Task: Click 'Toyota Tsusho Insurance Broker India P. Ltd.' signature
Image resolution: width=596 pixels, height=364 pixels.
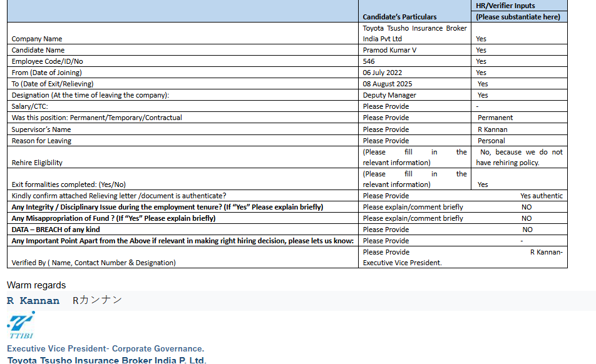Action: click(x=107, y=360)
